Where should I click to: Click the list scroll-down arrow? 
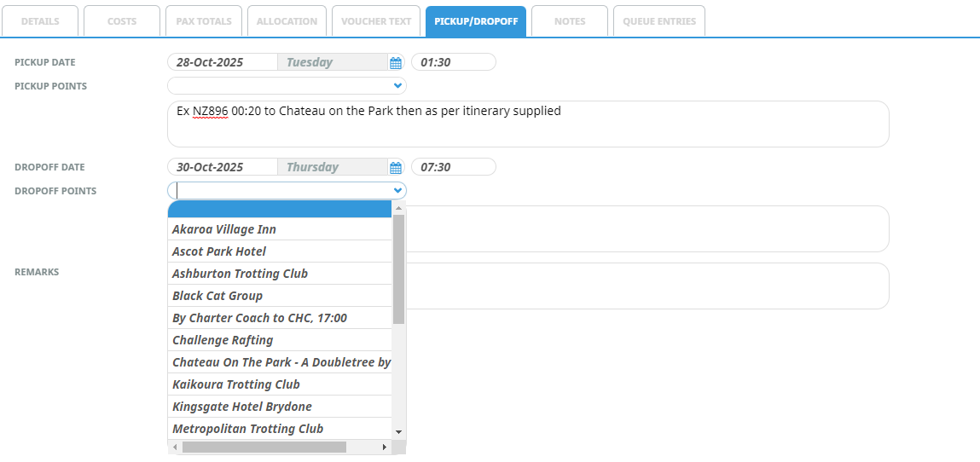[x=399, y=431]
